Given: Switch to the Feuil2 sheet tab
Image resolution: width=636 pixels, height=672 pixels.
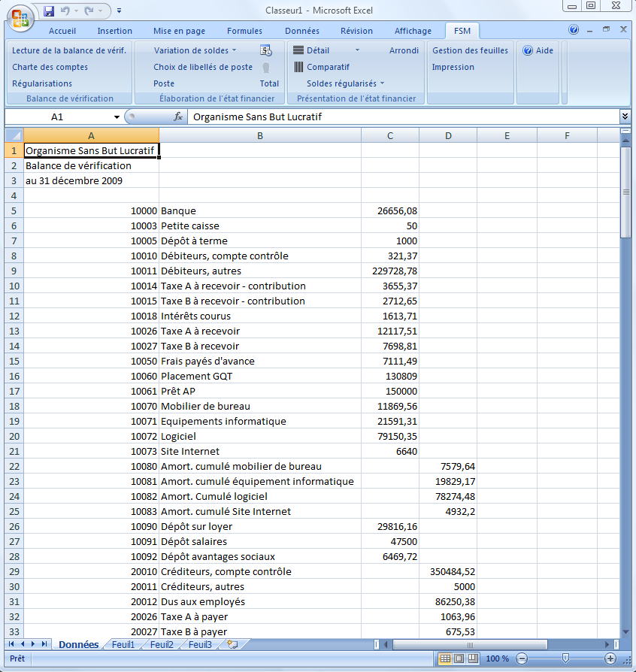Looking at the screenshot, I should [162, 645].
